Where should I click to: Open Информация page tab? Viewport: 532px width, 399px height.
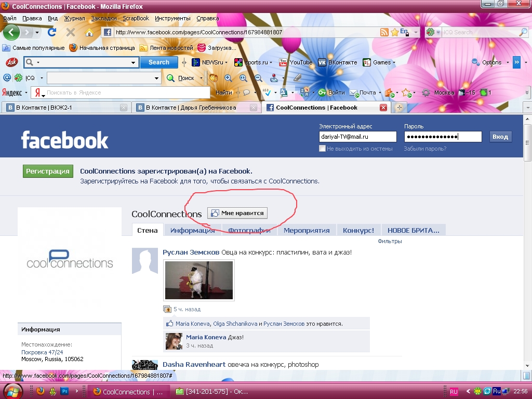click(x=192, y=230)
